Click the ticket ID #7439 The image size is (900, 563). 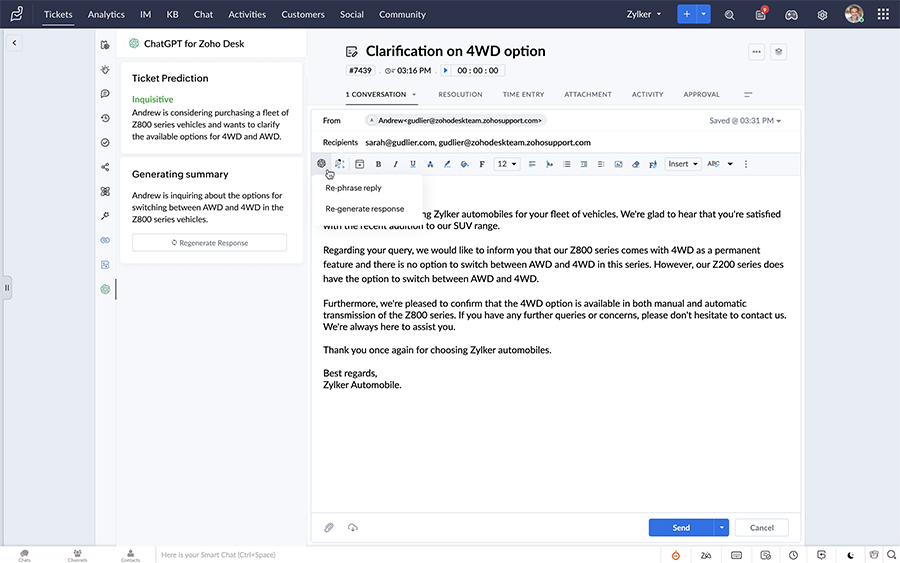(x=360, y=71)
